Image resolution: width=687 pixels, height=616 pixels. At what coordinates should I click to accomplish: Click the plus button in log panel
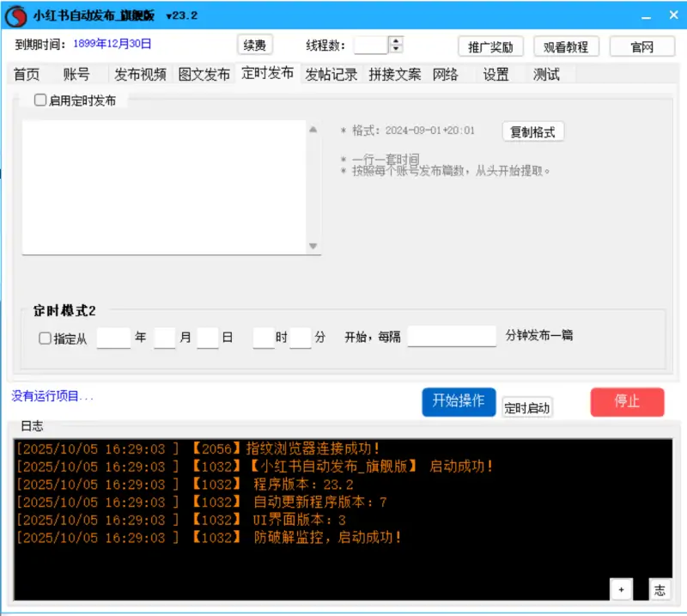click(x=621, y=589)
